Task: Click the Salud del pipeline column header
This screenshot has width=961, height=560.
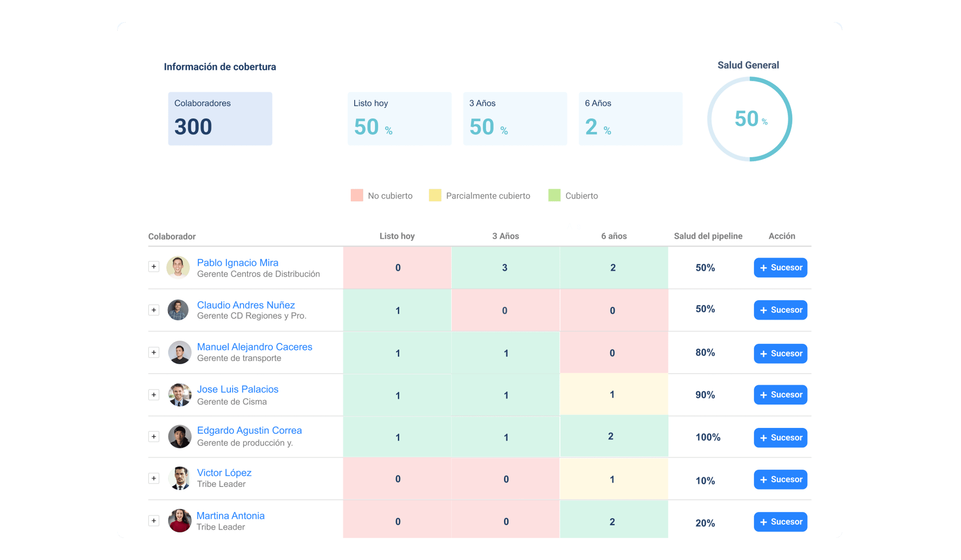Action: click(708, 236)
